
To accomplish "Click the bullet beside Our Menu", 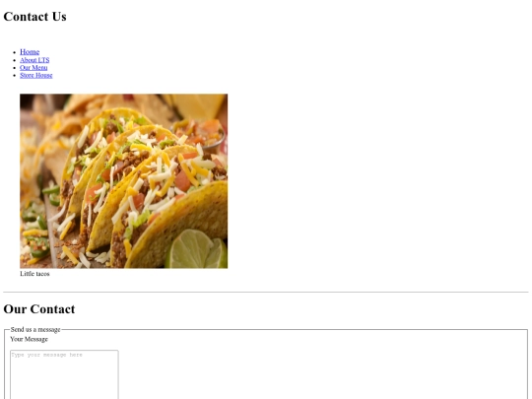I will point(14,68).
